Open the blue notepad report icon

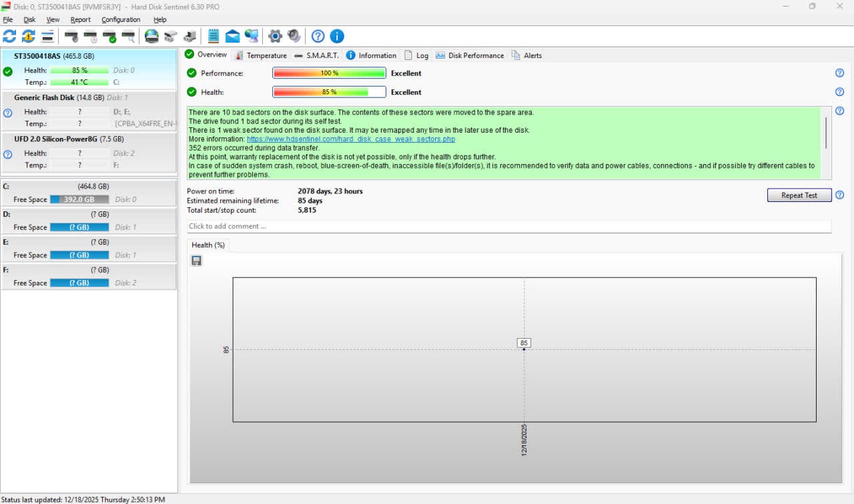point(213,36)
